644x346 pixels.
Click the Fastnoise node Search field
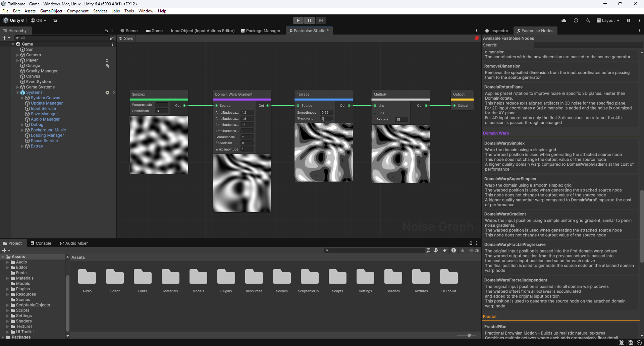(x=588, y=45)
